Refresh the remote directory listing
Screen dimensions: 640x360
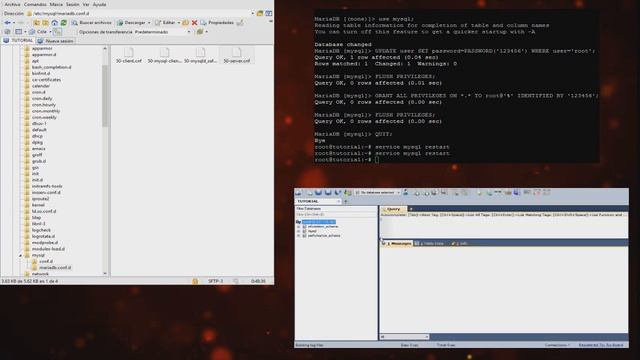click(63, 23)
